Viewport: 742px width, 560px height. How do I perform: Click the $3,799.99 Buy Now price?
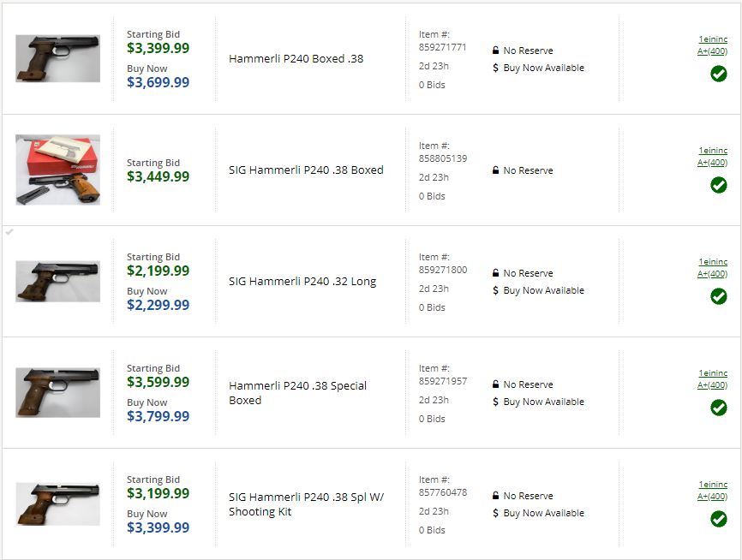pos(158,416)
